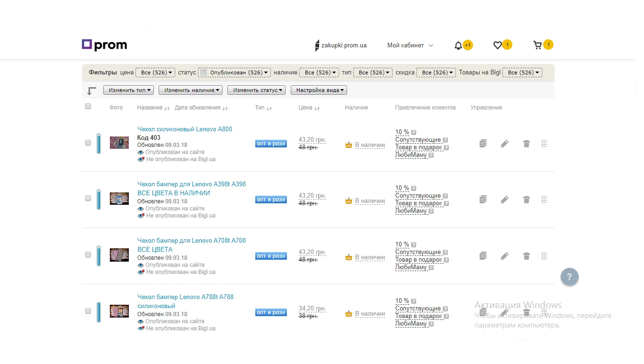Sort products by 'Цена' column header
The height and width of the screenshot is (364, 644).
point(309,108)
